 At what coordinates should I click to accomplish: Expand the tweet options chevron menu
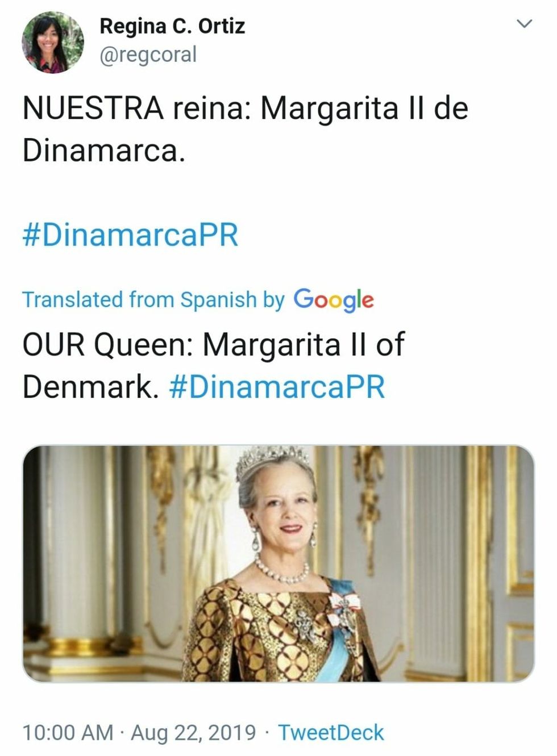tap(525, 24)
